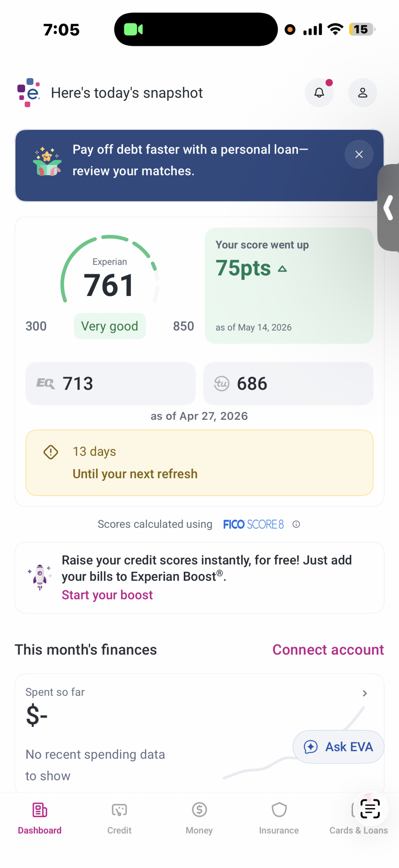Tap the Equifax 713 score tile
399x868 pixels.
coord(110,383)
